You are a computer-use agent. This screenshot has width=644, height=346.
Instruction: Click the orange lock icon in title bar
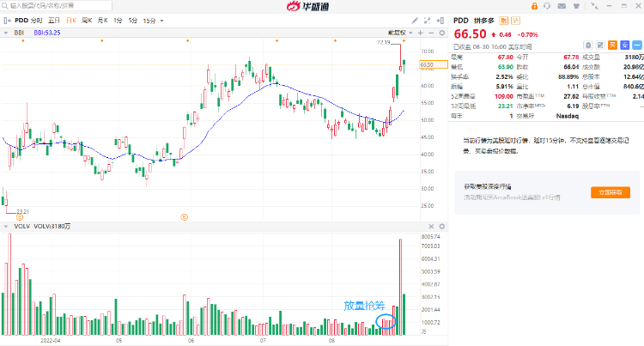click(534, 5)
